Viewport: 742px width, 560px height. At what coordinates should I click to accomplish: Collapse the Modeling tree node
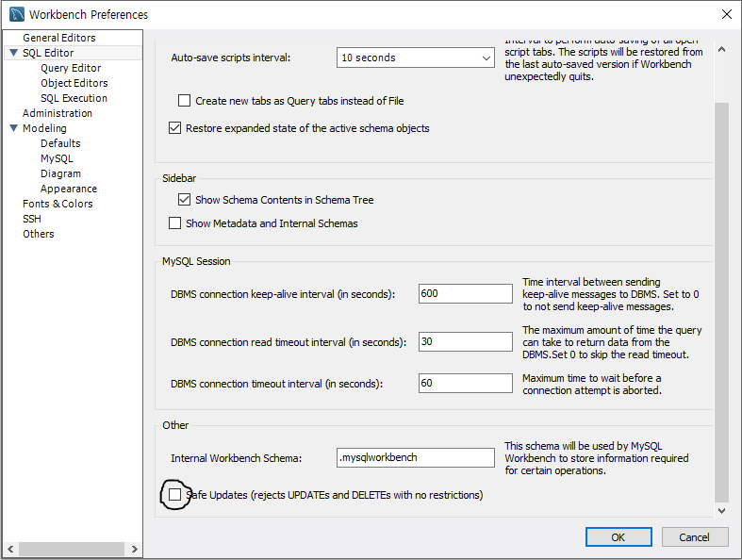[13, 128]
